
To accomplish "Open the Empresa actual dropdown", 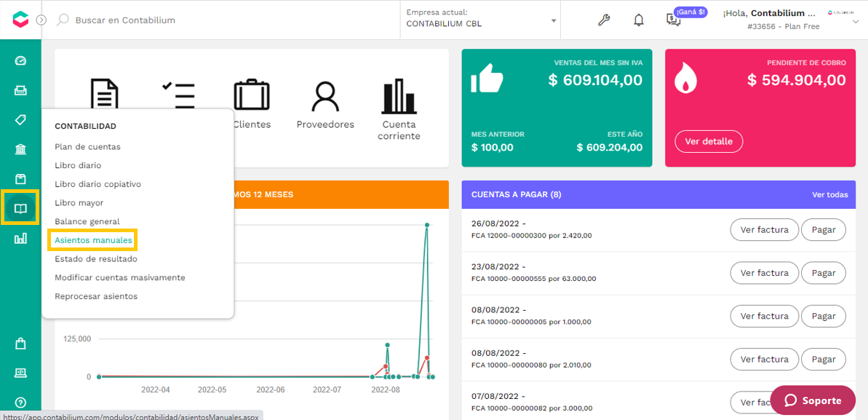I will coord(480,20).
